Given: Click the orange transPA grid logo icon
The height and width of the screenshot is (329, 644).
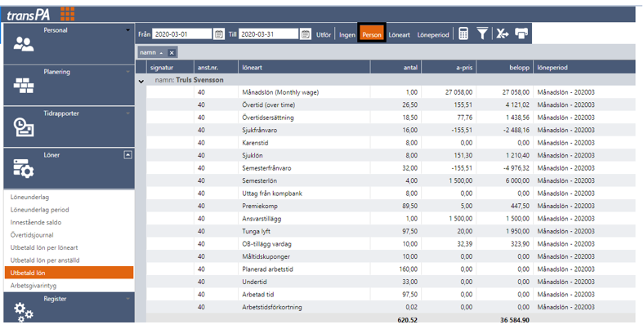Looking at the screenshot, I should [67, 13].
